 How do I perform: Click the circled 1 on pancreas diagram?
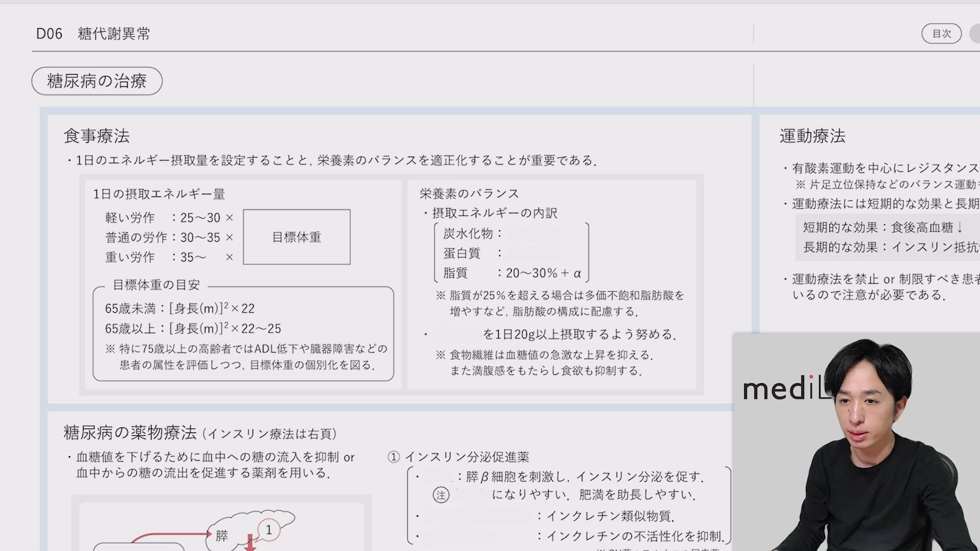(x=269, y=530)
